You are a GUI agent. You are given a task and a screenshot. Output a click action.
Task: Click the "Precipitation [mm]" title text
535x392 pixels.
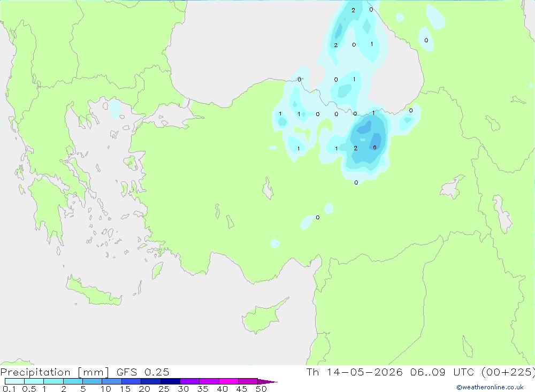coord(55,372)
